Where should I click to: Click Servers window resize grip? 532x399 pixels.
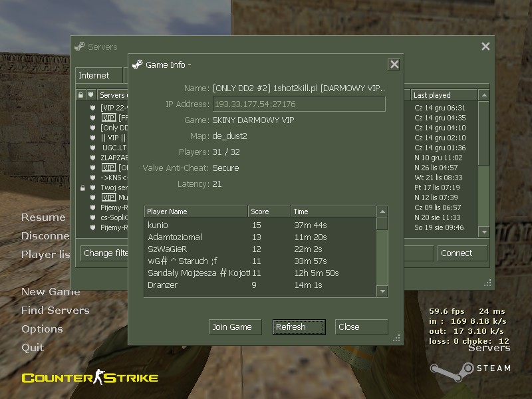click(487, 283)
